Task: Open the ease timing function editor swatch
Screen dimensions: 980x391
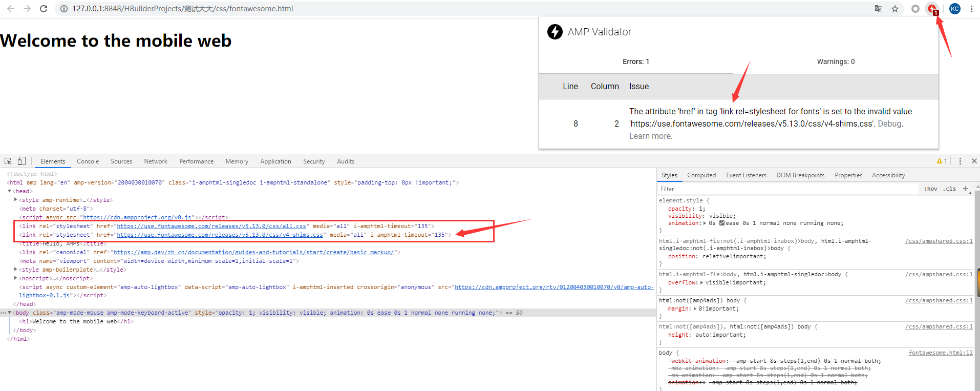Action: click(722, 223)
